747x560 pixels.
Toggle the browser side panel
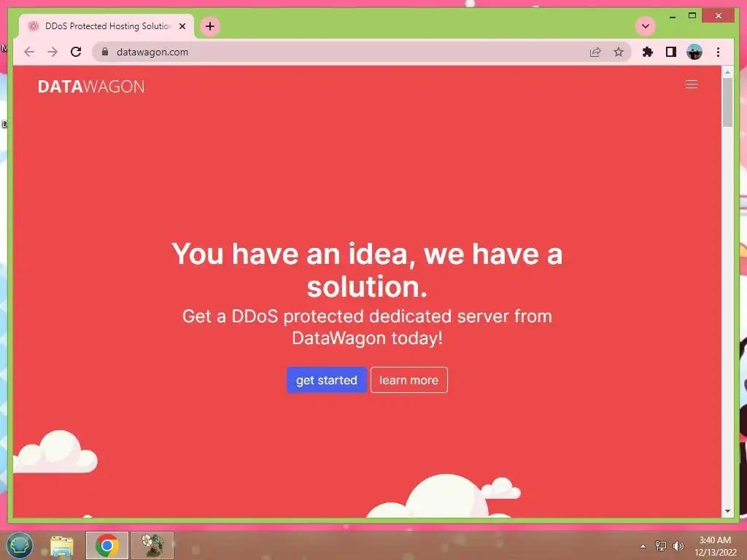[671, 52]
